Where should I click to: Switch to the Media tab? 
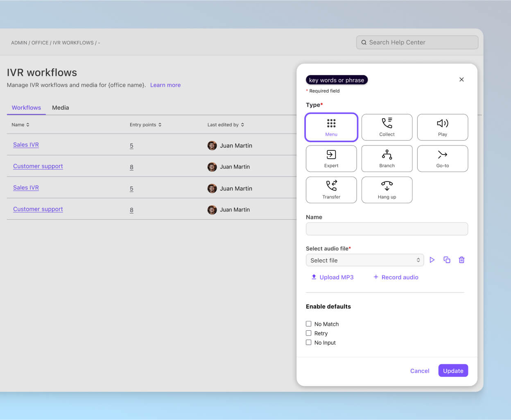point(60,107)
